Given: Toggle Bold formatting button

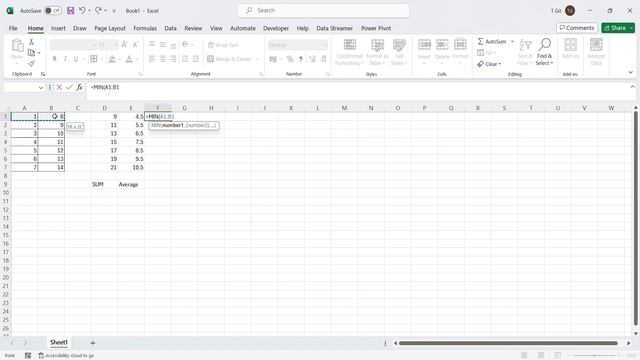Looking at the screenshot, I should click(54, 59).
